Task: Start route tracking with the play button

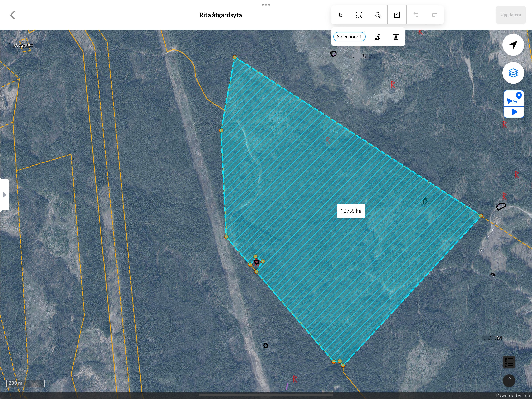Action: click(x=514, y=112)
